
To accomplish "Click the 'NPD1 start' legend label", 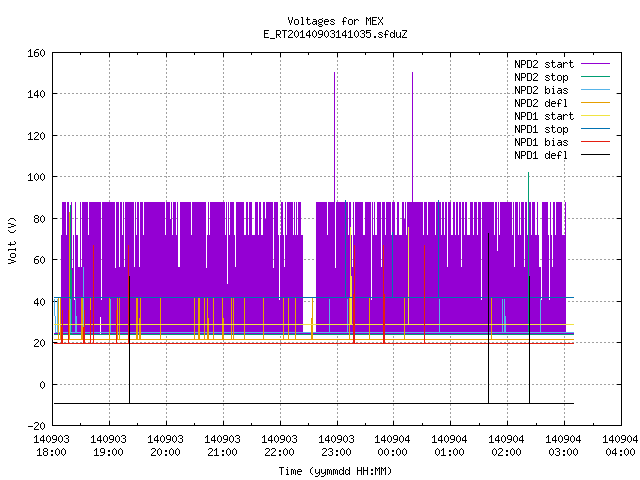I will (544, 116).
